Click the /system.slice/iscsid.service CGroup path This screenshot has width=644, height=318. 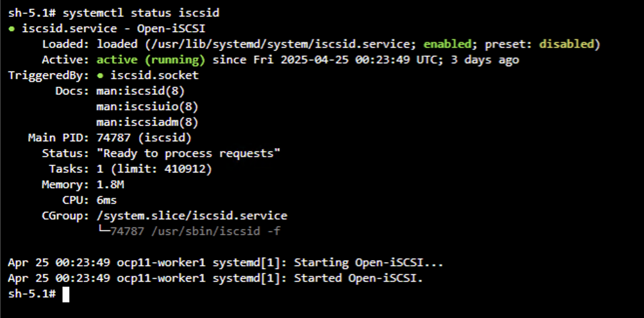(191, 216)
